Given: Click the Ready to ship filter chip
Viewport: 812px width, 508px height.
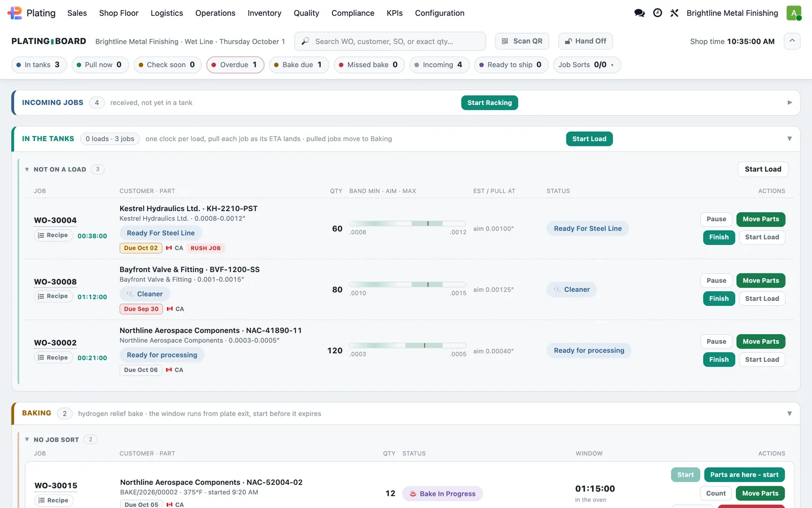Looking at the screenshot, I should point(511,65).
